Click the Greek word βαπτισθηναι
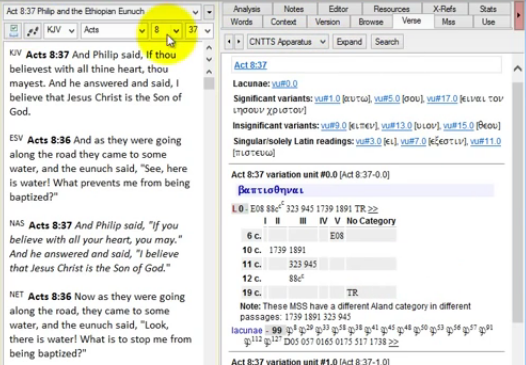 [x=271, y=190]
